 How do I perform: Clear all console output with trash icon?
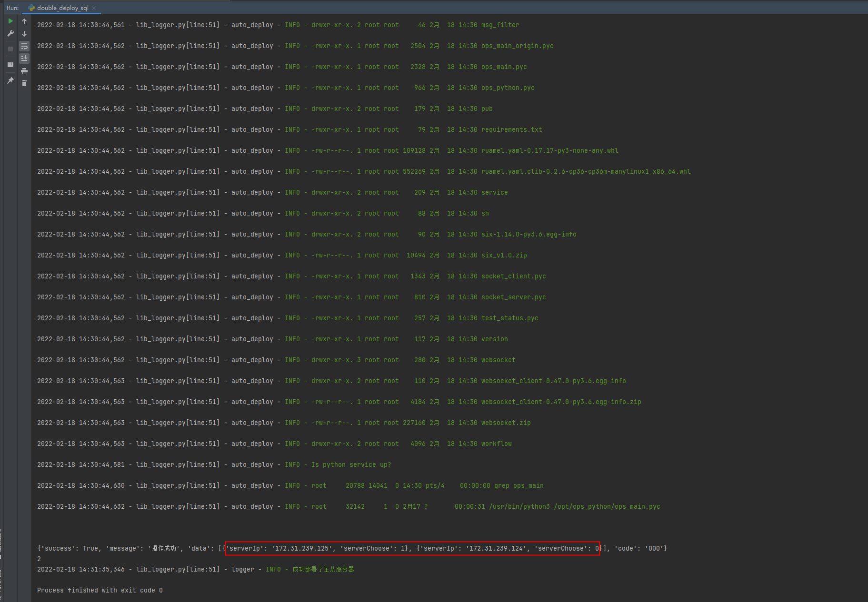[24, 83]
